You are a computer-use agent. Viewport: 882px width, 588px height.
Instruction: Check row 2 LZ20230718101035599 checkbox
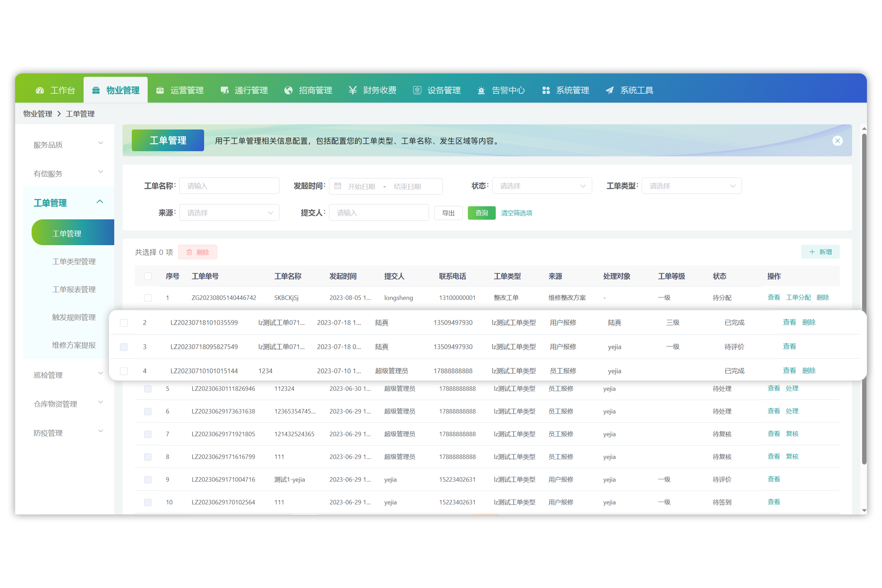point(124,323)
